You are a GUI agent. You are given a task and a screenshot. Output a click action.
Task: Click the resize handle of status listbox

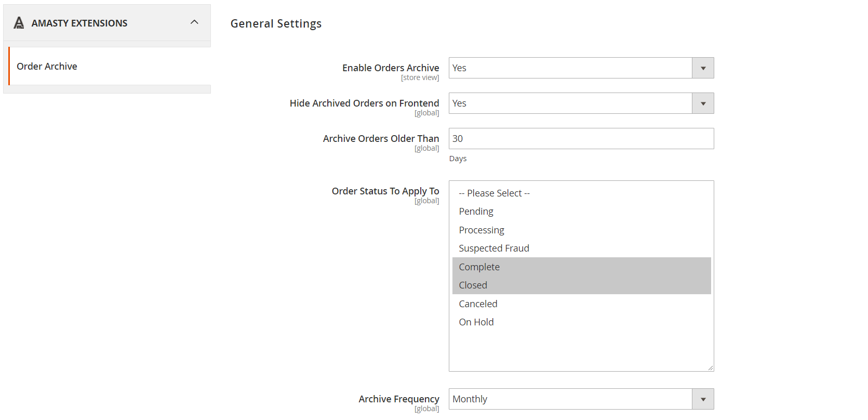710,367
